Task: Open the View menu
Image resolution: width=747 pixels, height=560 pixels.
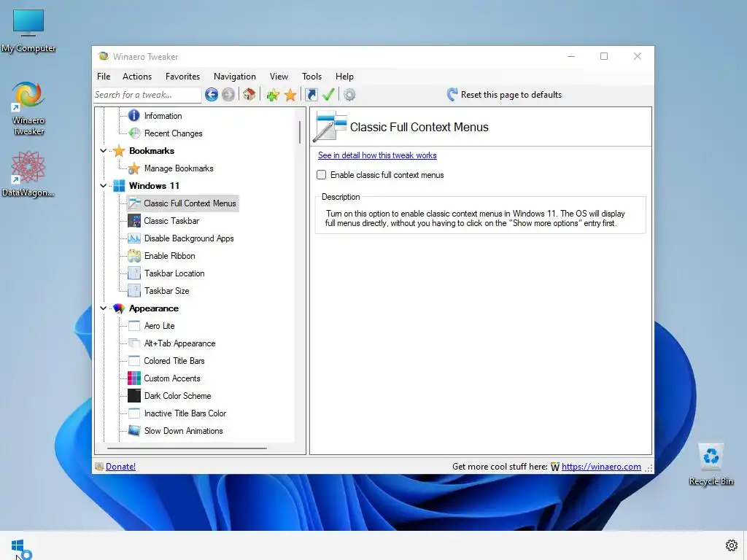Action: coord(279,76)
